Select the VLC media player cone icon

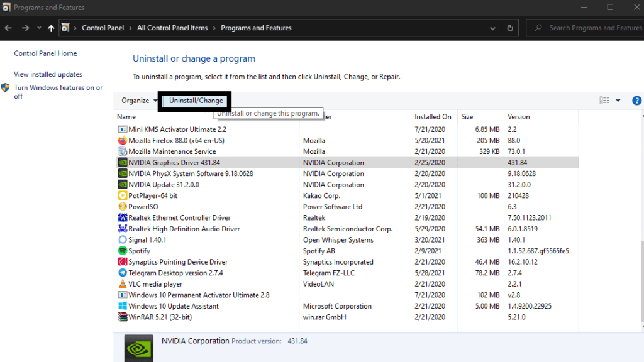pos(123,284)
